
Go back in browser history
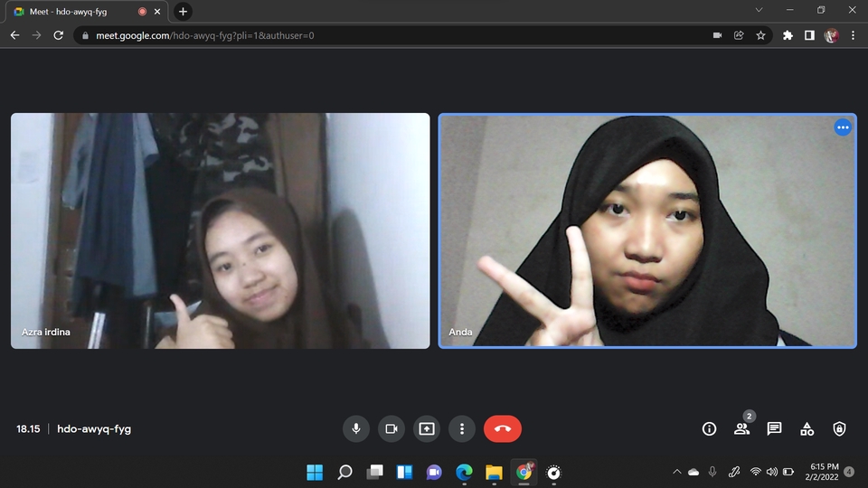tap(15, 35)
